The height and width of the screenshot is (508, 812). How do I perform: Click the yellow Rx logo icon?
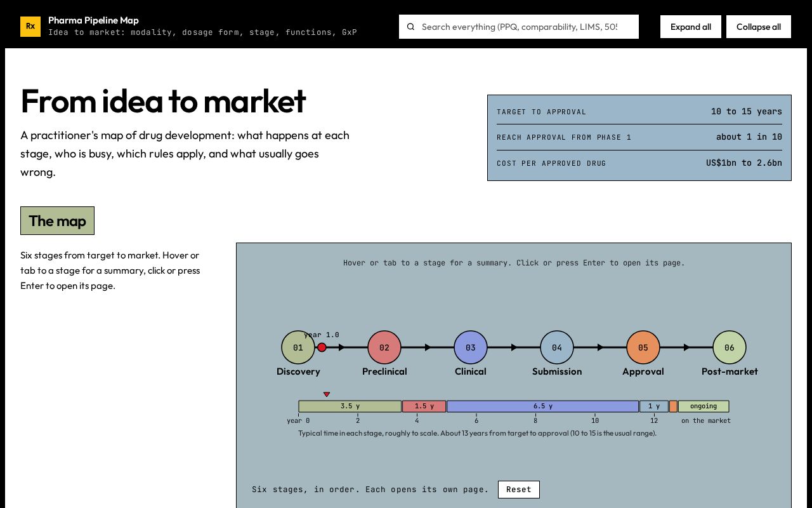tap(30, 27)
